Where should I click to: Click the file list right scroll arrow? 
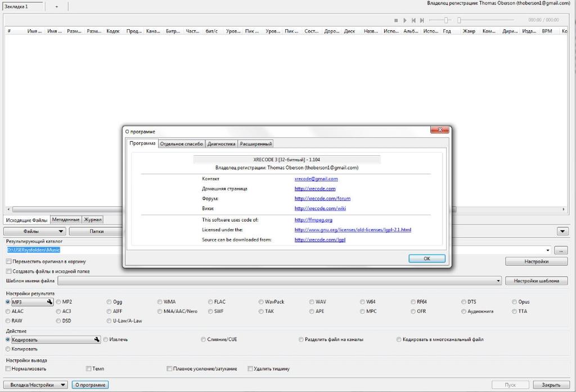tap(564, 209)
